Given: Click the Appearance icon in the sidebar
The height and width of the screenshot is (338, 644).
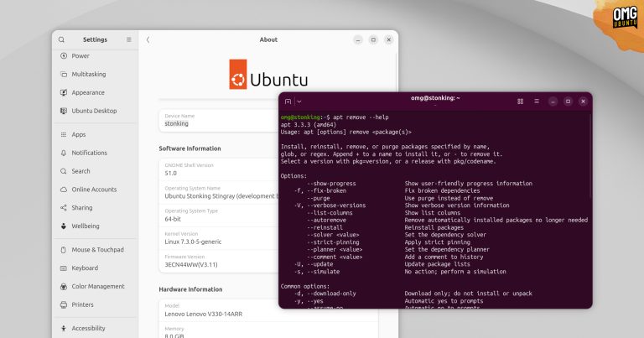Looking at the screenshot, I should [x=64, y=92].
